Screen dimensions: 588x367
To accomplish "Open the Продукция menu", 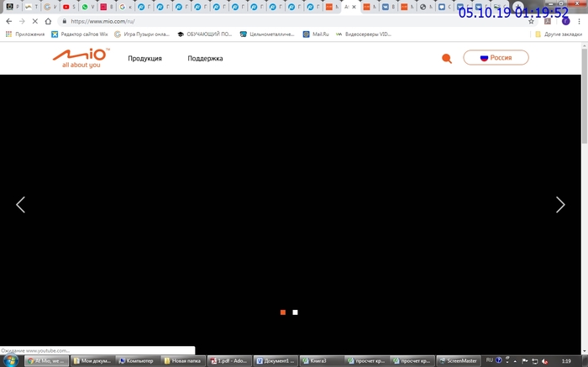I will 144,59.
